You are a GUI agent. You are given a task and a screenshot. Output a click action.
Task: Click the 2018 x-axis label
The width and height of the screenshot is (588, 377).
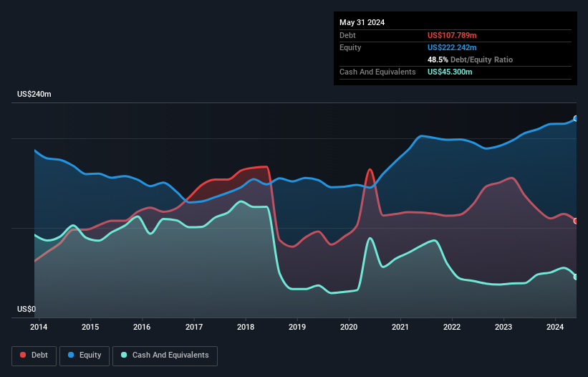(246, 327)
